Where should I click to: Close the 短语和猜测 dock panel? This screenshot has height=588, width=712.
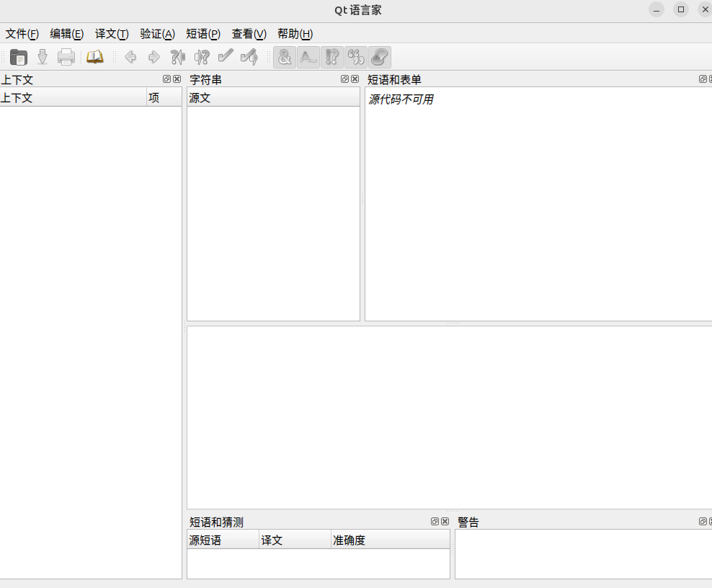pyautogui.click(x=445, y=521)
